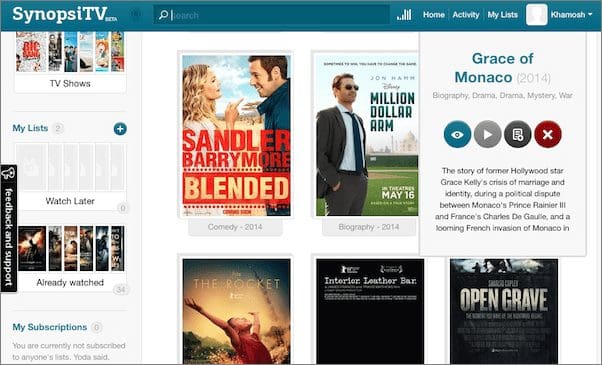The height and width of the screenshot is (365, 602).
Task: Play the Grace of Monaco trailer
Action: [488, 134]
